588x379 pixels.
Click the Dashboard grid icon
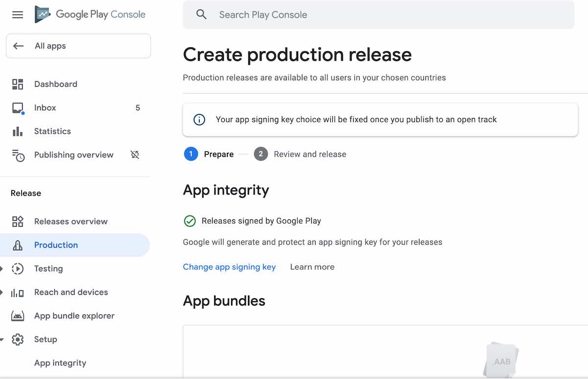(x=18, y=84)
